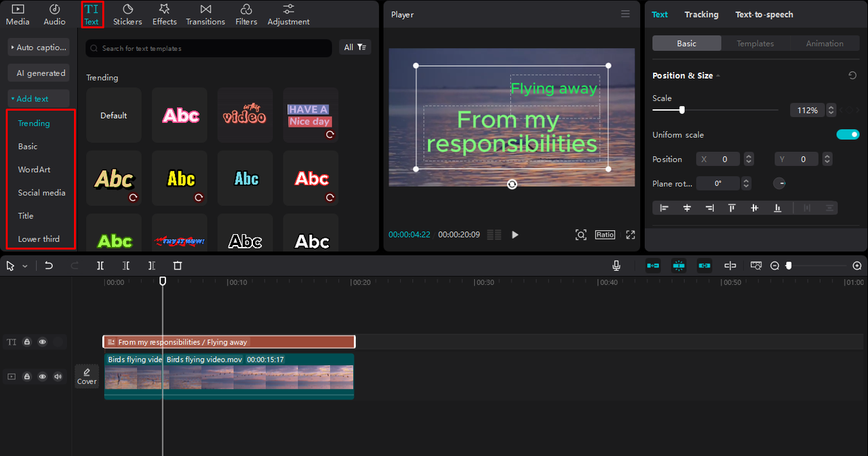Collapse the Add text section
The height and width of the screenshot is (456, 868).
click(x=39, y=98)
